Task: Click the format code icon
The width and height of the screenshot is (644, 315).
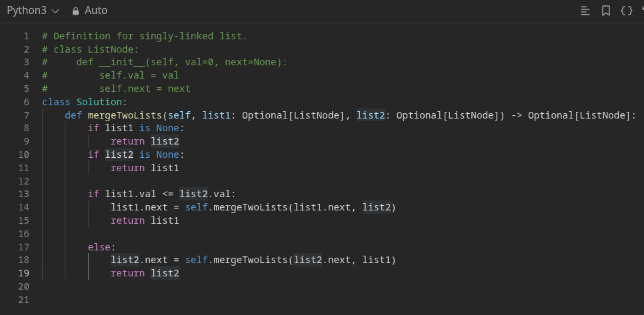Action: coord(585,11)
